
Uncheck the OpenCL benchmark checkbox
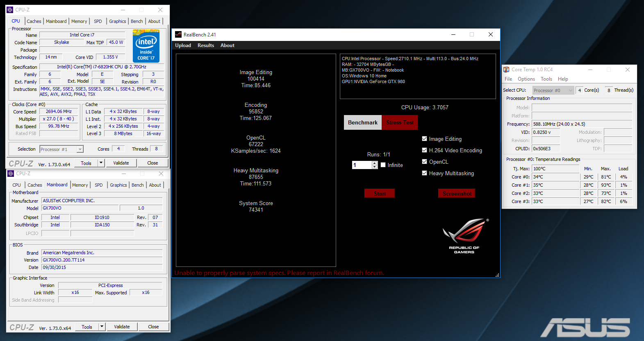[x=425, y=162]
